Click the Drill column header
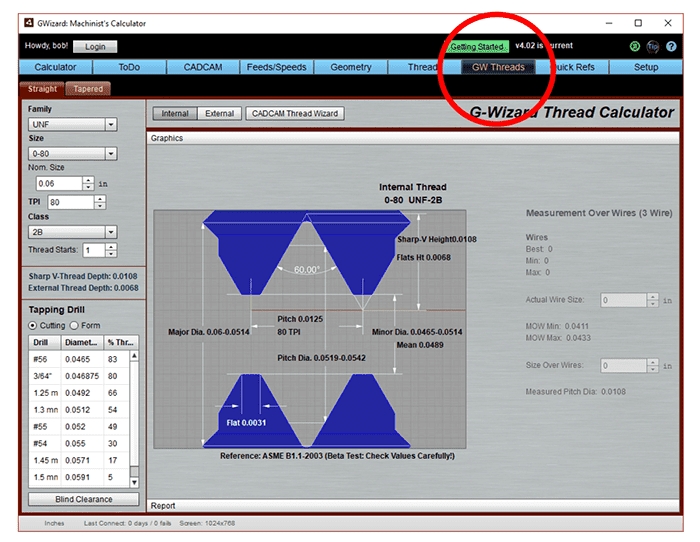700x542 pixels. tap(45, 342)
